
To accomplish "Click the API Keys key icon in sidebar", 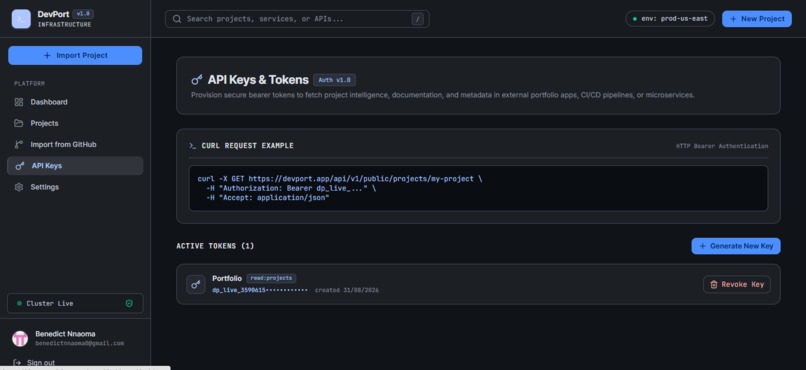I will point(20,166).
